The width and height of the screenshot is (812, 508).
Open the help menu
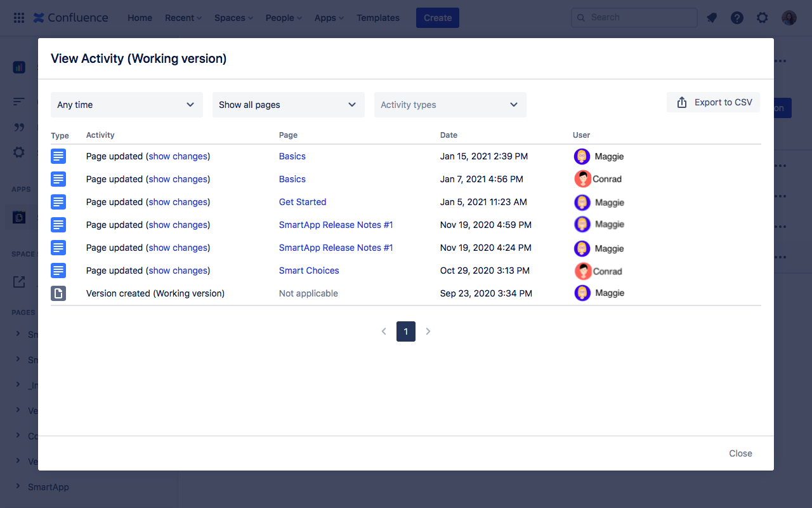(737, 17)
